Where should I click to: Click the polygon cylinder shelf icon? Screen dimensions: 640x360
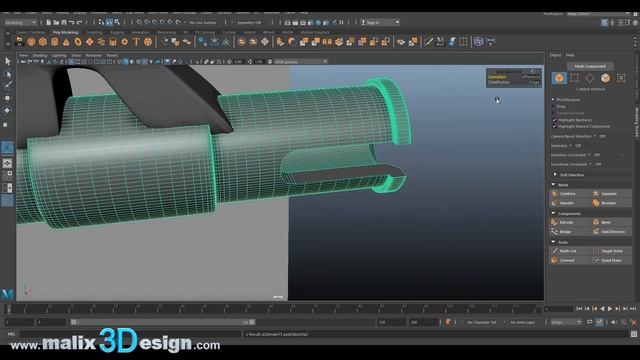(55, 42)
